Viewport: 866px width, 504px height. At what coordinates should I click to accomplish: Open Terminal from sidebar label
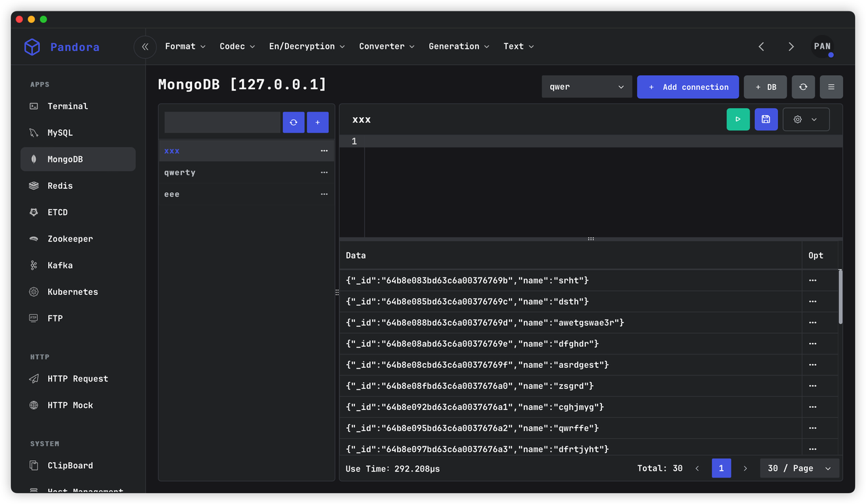pos(68,106)
